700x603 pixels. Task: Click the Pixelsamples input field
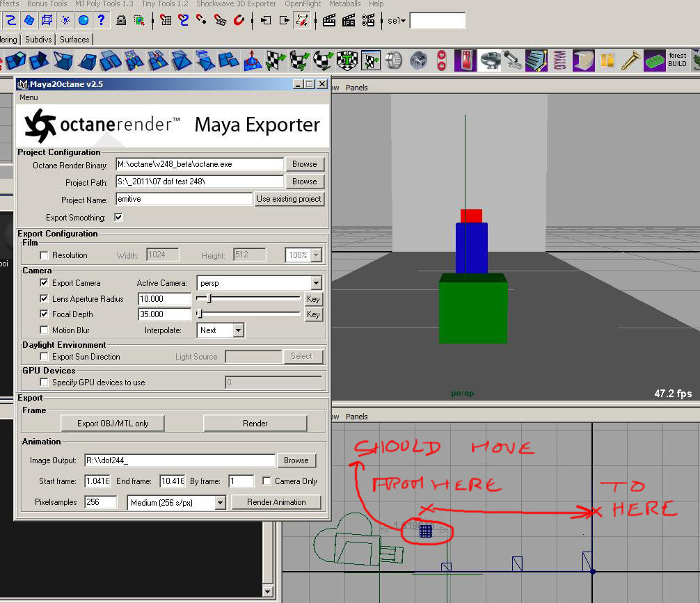tap(100, 502)
